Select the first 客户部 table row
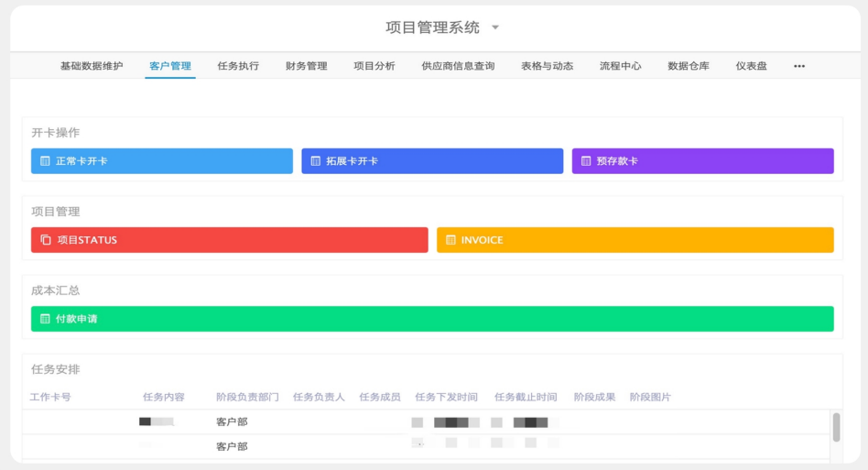 (232, 422)
